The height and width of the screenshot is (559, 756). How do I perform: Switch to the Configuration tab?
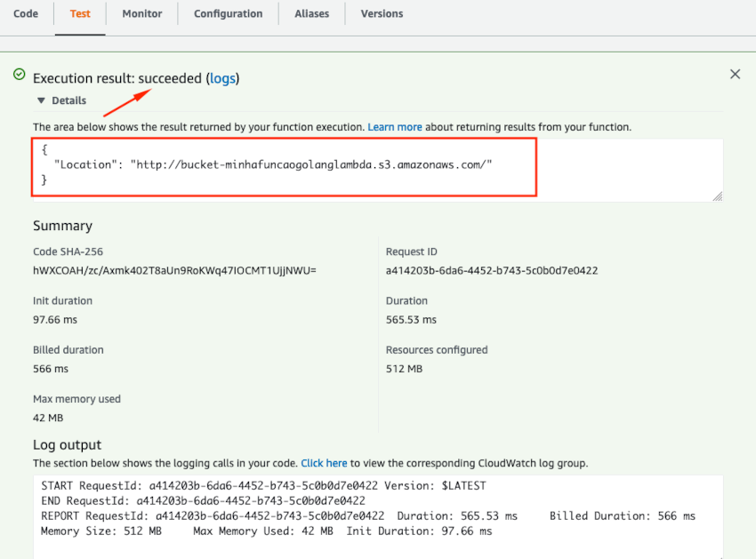[x=228, y=13]
